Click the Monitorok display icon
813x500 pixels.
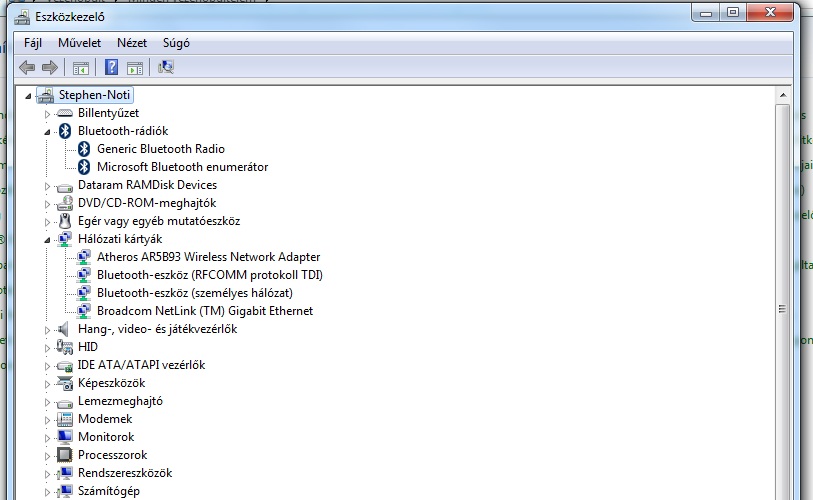point(64,437)
